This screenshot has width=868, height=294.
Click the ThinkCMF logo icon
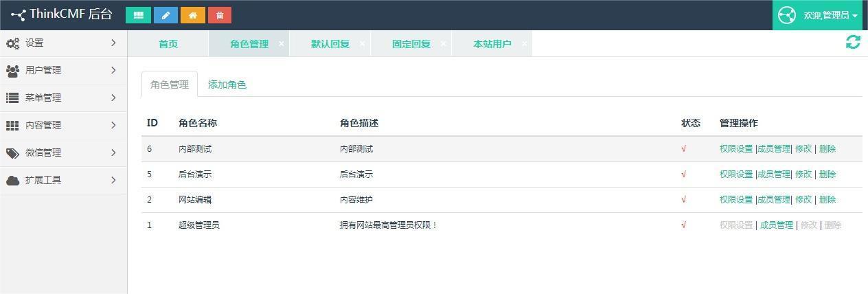click(18, 15)
